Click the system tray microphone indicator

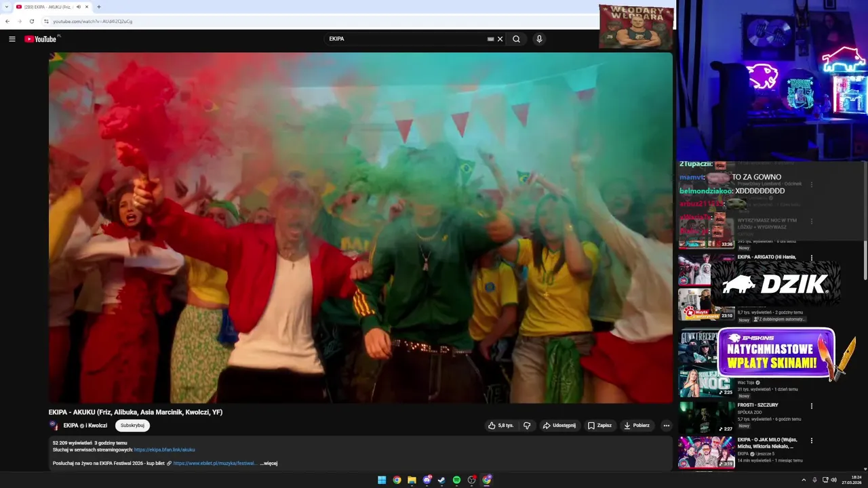coord(814,480)
